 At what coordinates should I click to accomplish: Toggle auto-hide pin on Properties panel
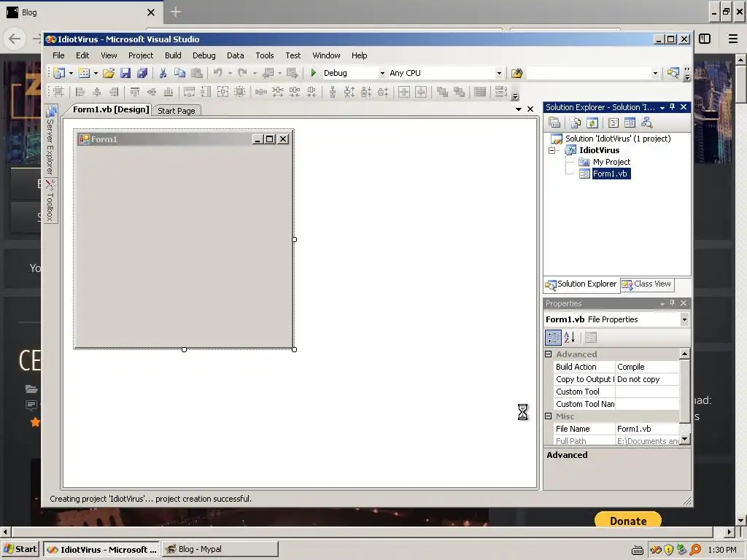[x=672, y=303]
